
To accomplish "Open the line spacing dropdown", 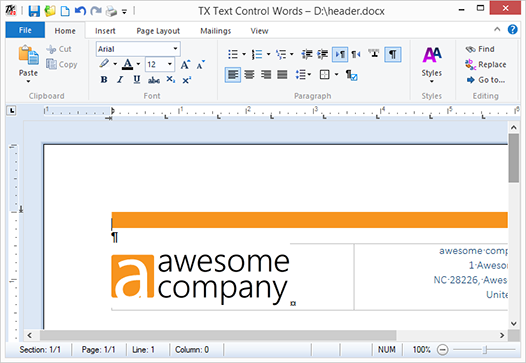I will (x=304, y=74).
